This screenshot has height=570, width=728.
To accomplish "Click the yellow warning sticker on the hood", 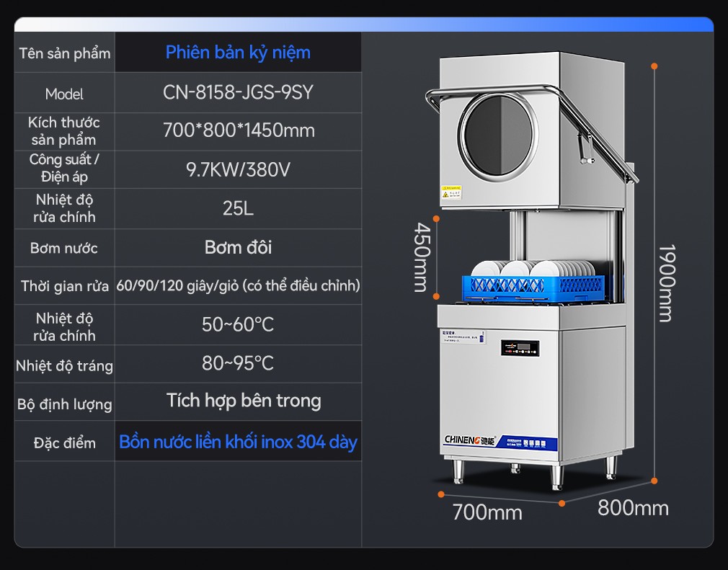I will point(451,192).
